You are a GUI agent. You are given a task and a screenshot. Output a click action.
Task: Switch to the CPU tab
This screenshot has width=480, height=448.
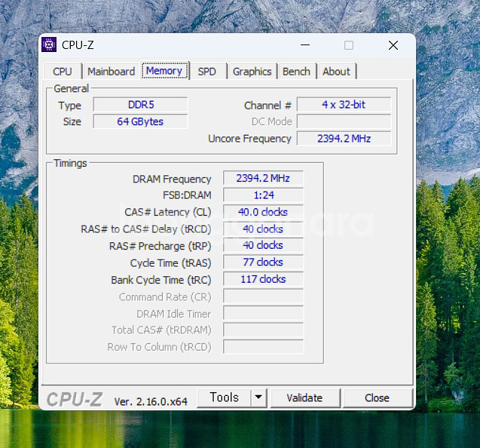pyautogui.click(x=63, y=72)
